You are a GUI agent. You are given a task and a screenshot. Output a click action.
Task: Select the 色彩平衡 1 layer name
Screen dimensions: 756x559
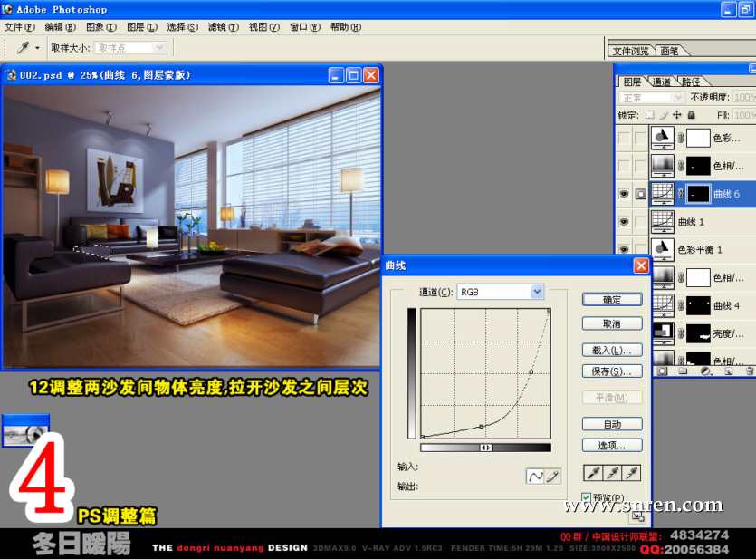[700, 249]
